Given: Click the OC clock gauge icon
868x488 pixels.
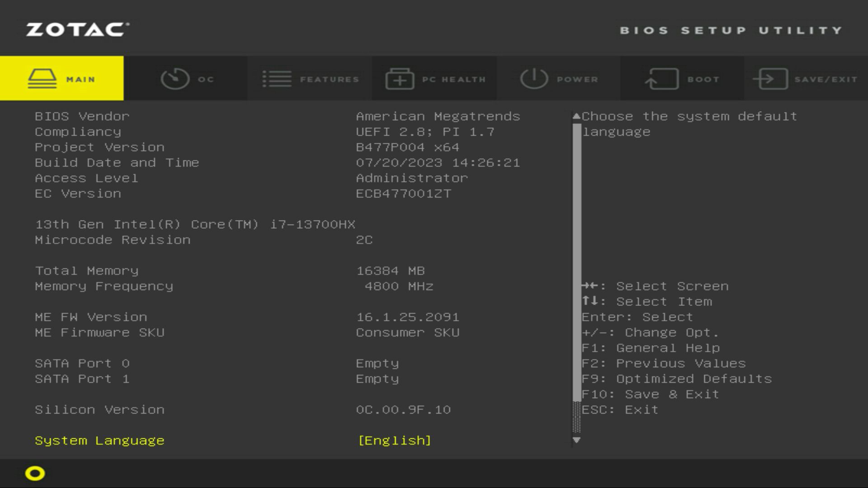Looking at the screenshot, I should [175, 79].
